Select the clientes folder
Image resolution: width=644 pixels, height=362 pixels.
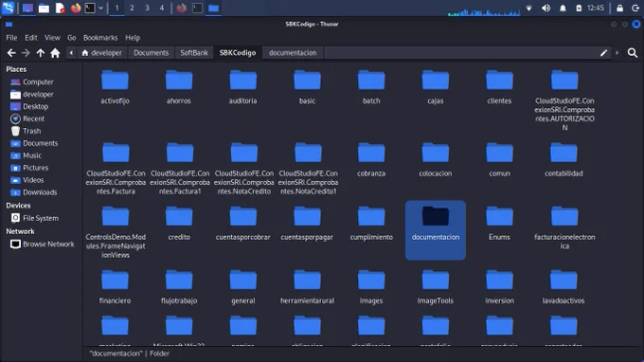[x=499, y=87]
